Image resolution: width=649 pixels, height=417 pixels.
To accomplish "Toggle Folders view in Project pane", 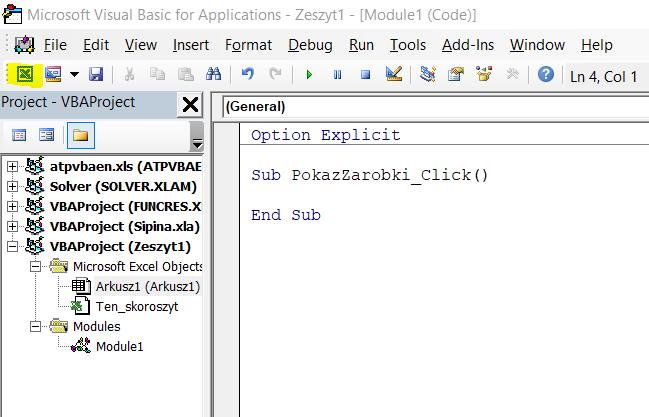I will point(80,135).
